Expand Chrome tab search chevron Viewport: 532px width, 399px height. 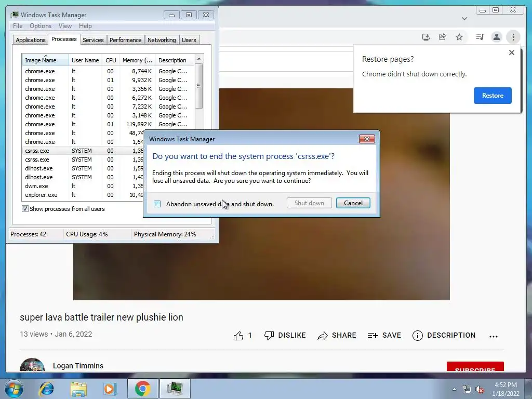(x=464, y=19)
